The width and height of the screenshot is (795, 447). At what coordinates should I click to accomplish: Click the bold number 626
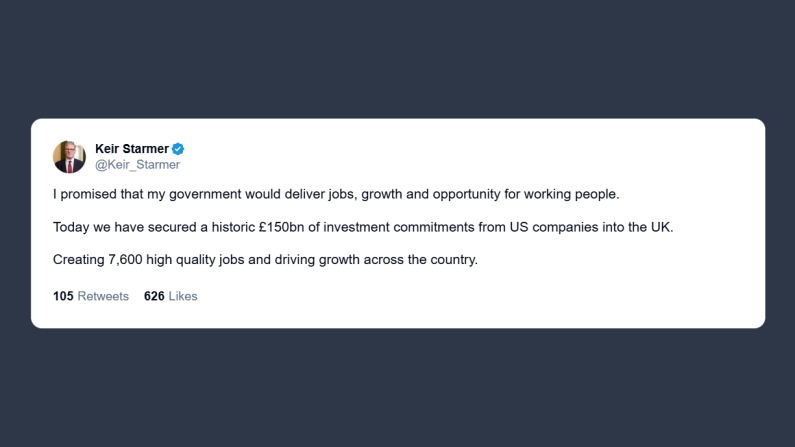coord(154,296)
